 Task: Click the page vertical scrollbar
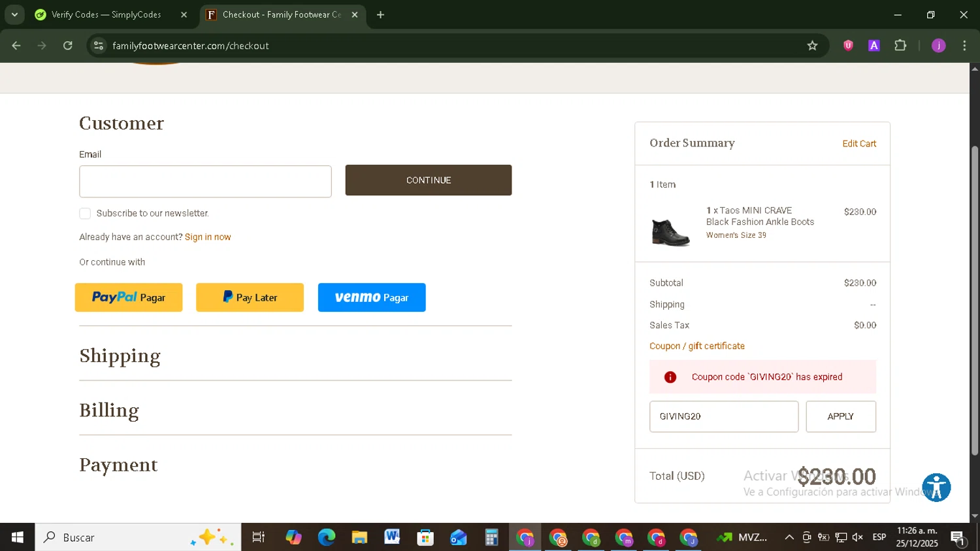coord(975,301)
